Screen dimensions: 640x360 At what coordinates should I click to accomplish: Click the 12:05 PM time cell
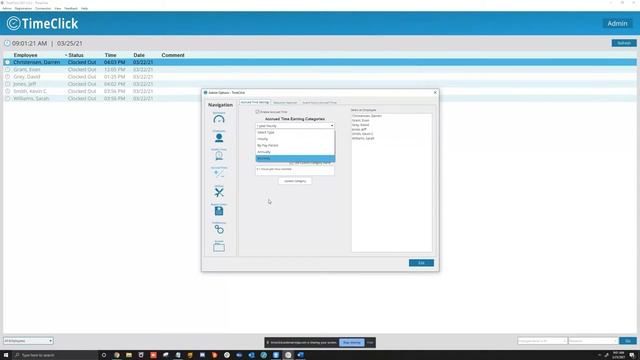pyautogui.click(x=115, y=69)
